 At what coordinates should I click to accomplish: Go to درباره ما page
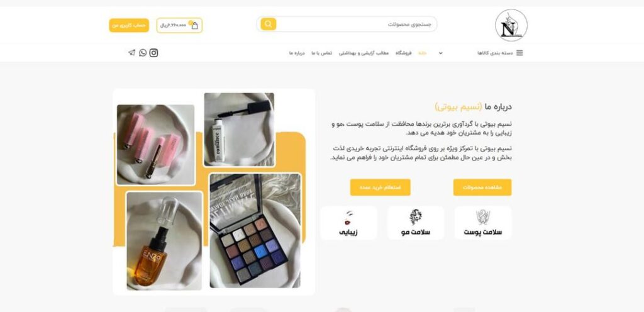click(x=297, y=53)
